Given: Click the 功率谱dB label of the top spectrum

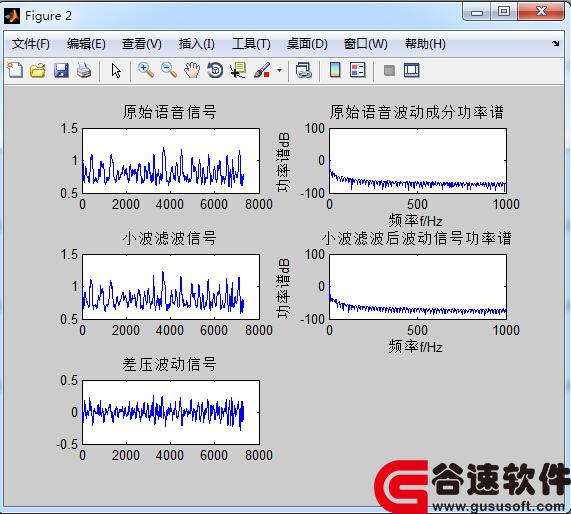Looking at the screenshot, I should click(284, 161).
